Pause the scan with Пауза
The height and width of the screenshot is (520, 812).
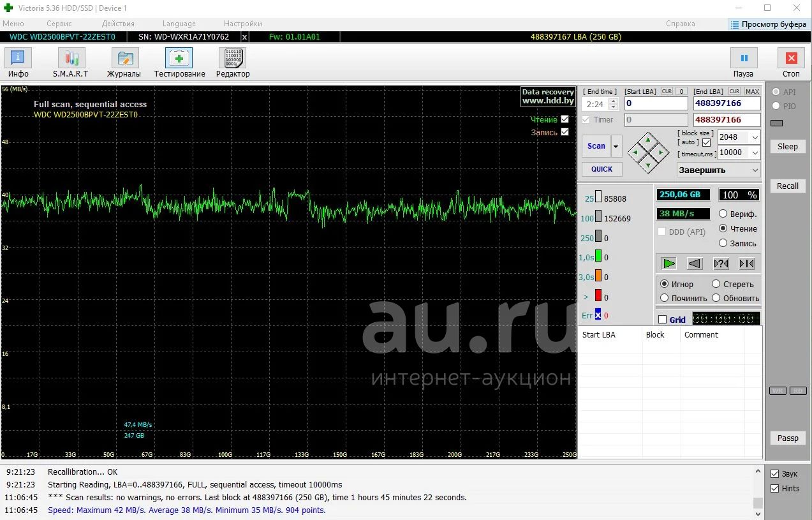click(x=744, y=63)
